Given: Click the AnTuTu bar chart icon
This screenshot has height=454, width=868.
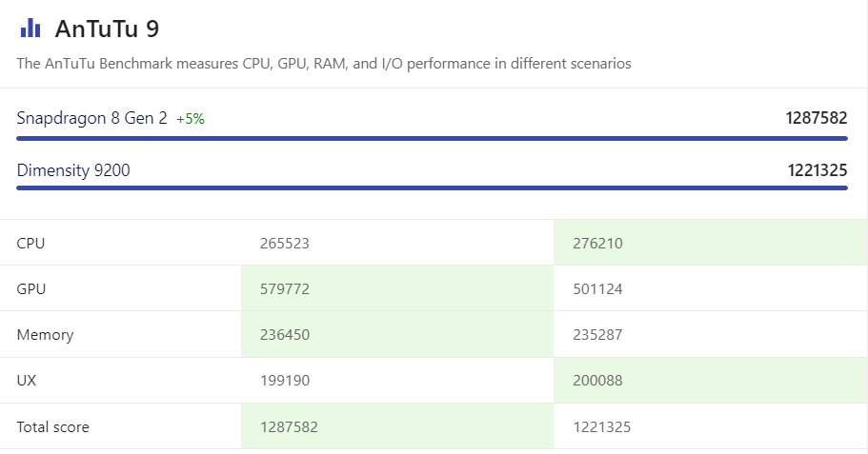Looking at the screenshot, I should (30, 29).
